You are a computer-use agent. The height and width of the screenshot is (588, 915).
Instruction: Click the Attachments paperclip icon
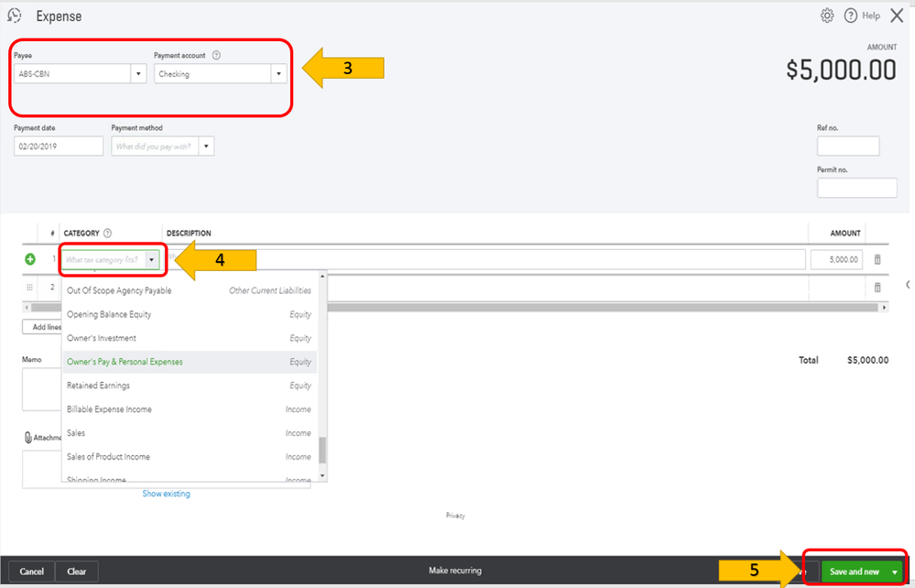point(27,438)
